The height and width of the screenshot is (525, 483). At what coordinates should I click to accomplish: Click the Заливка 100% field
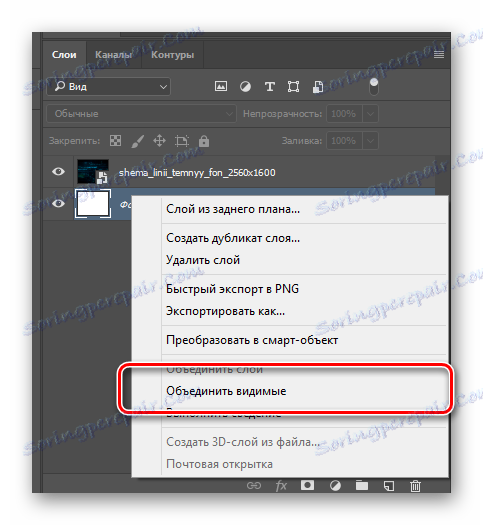[344, 141]
